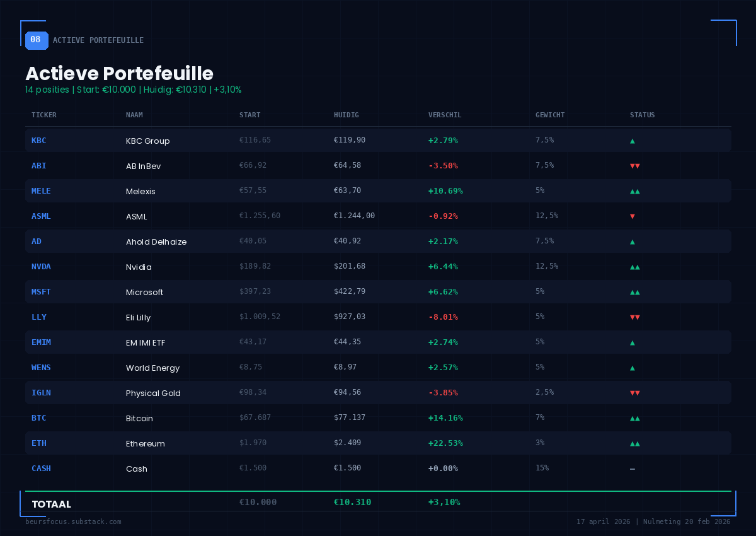
Task: Click World Energy's up arrow status icon
Action: coord(632,367)
